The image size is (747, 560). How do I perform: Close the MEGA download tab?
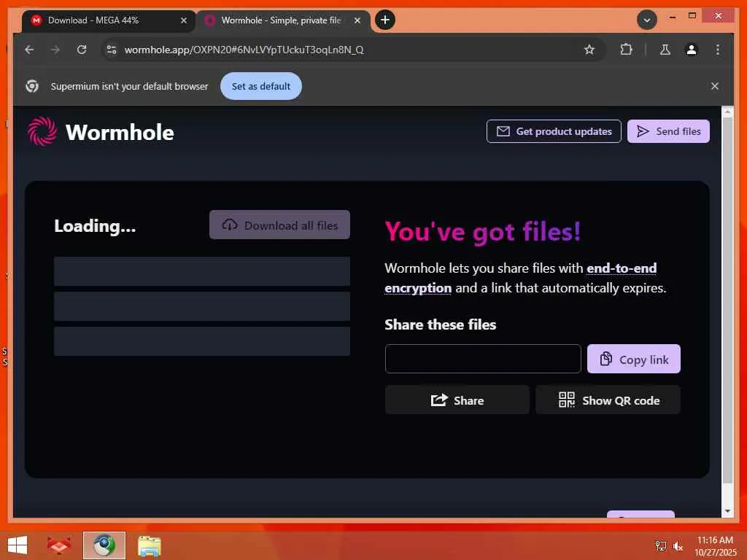coord(183,20)
